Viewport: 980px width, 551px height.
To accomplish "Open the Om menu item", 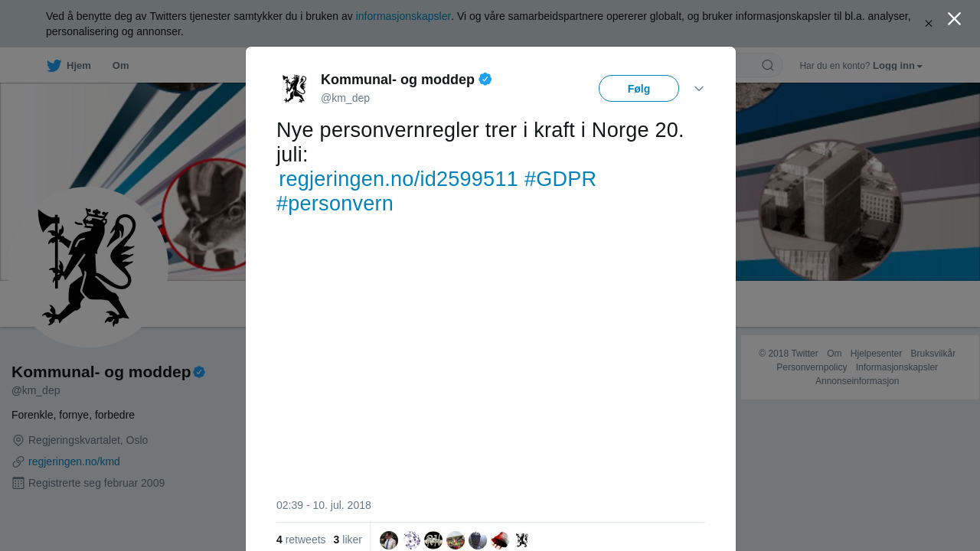I will [x=120, y=66].
